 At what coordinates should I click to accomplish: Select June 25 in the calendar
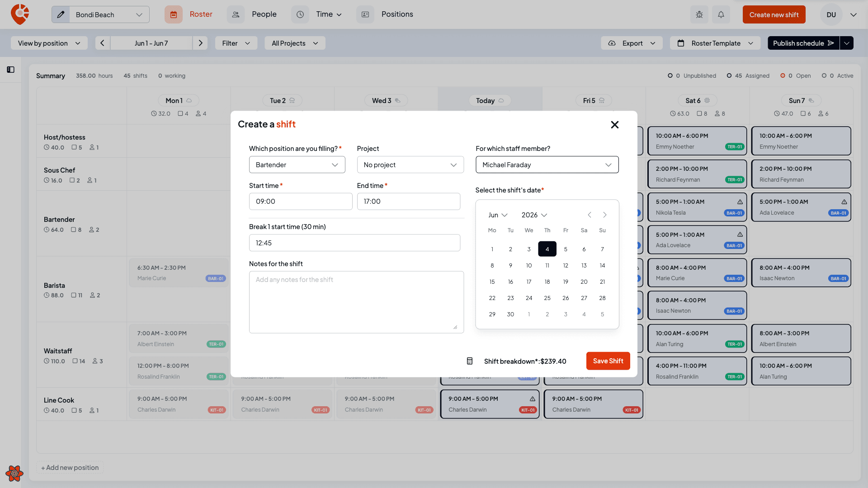coord(547,298)
